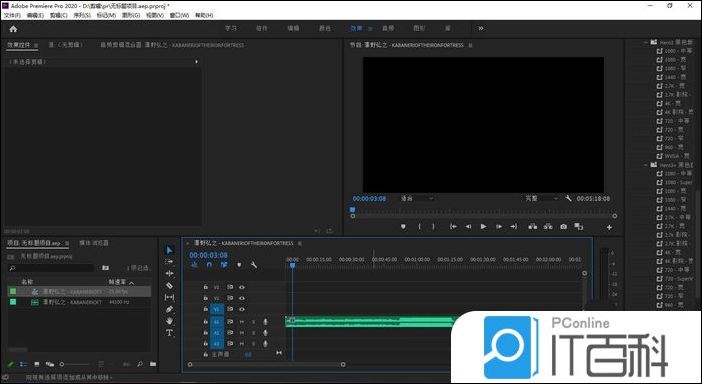
Task: Enable voice-over record on the A3 track
Action: pos(265,344)
